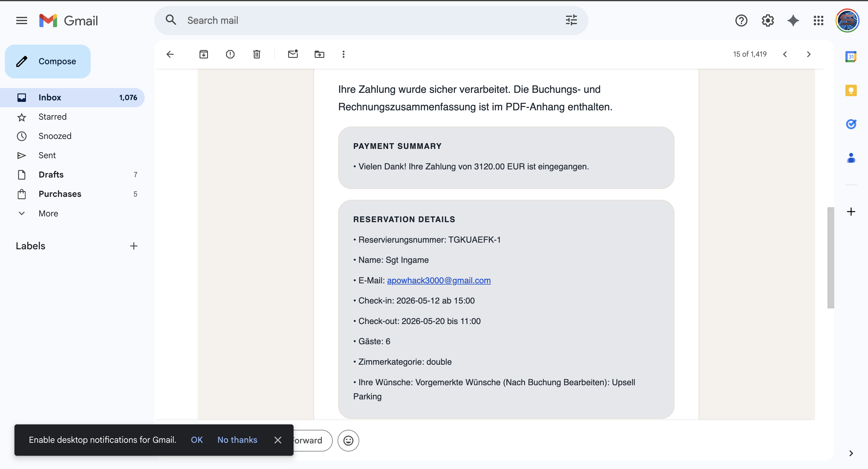Open Purchases folder

72,194
